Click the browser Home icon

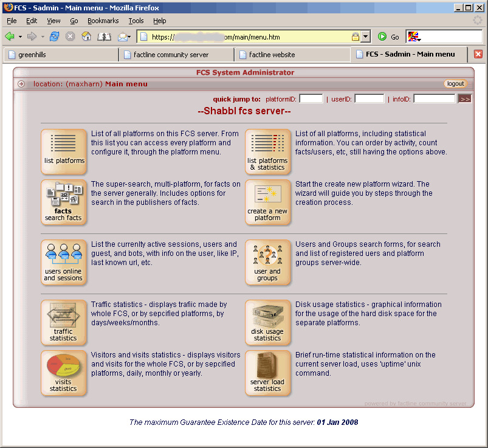click(x=86, y=36)
